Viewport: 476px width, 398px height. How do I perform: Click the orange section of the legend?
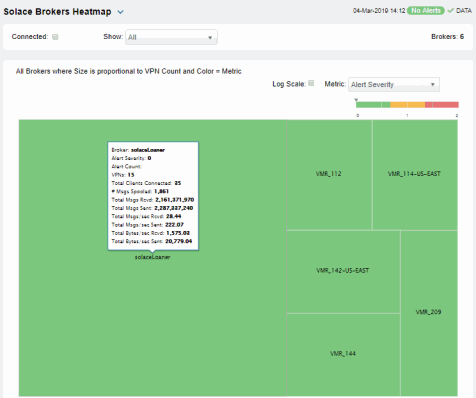tap(407, 105)
